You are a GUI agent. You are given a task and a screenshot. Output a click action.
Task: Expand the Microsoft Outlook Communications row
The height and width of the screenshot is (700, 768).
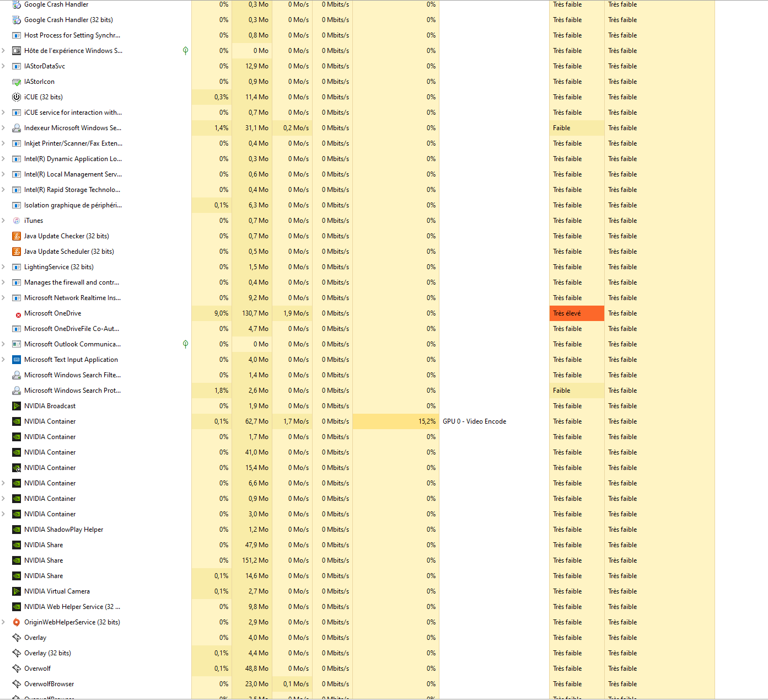pos(4,344)
